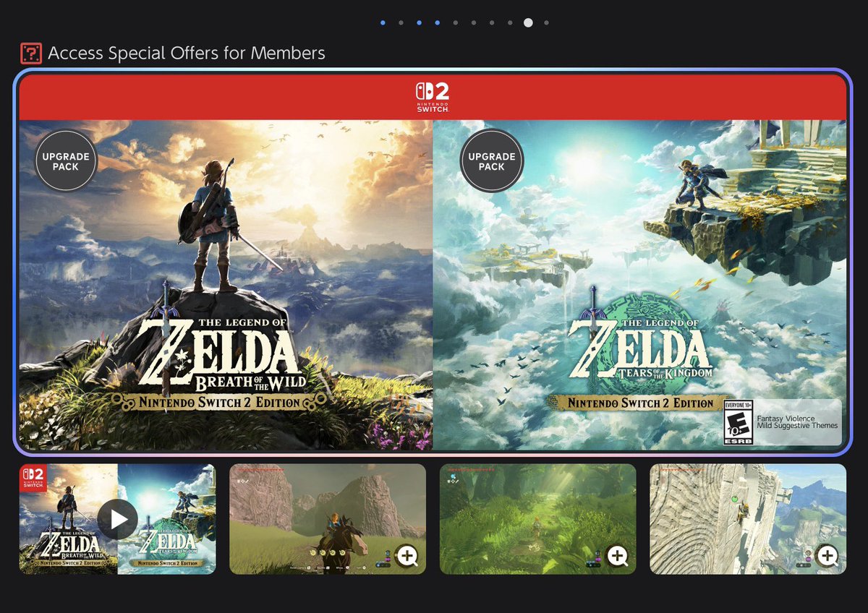
Task: Click the Nintendo Switch 2 logo in red banner
Action: click(433, 98)
